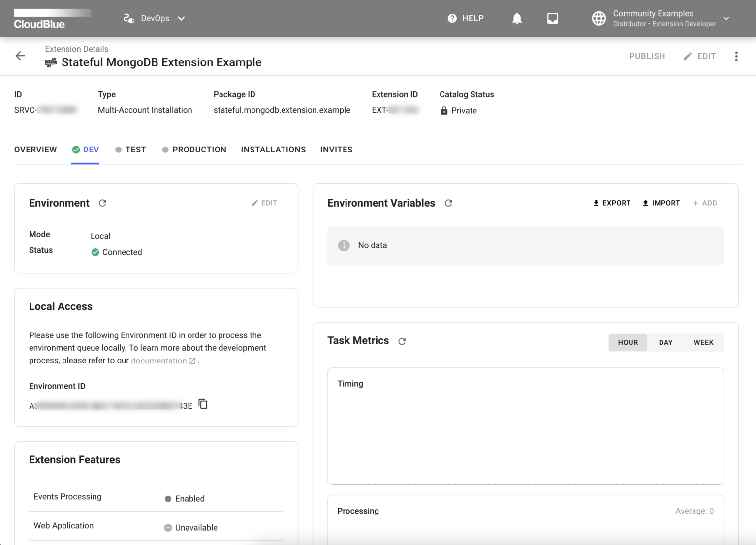Click the external link icon after documentation

192,361
